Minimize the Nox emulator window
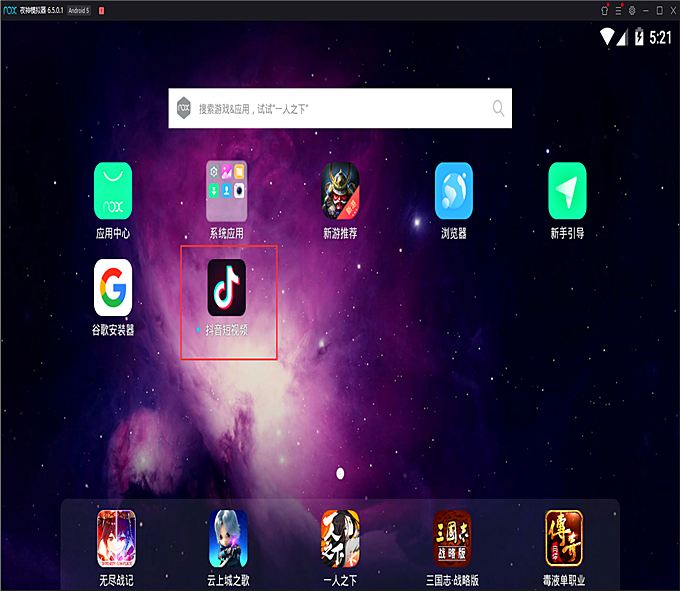Screen dimensions: 680x591 click(x=646, y=10)
